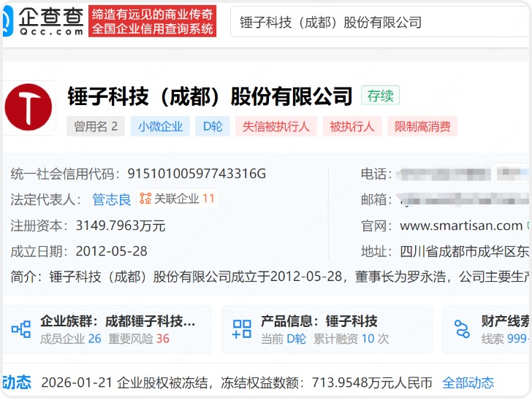This screenshot has width=532, height=400.
Task: Click the 产品信息 grid icon
Action: point(242,328)
